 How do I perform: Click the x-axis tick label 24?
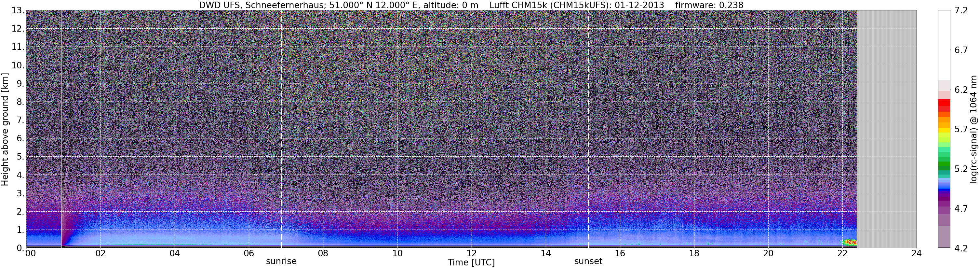point(917,254)
